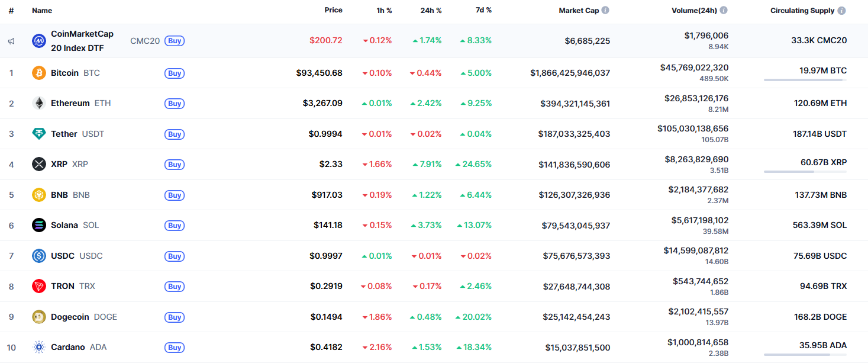Click the Bitcoin orange coin icon
This screenshot has width=868, height=363.
pyautogui.click(x=38, y=73)
